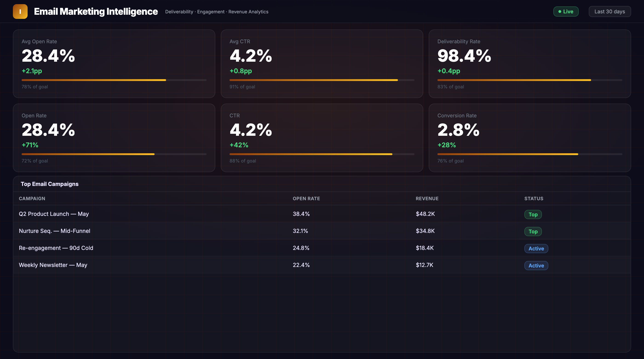Select the Avg CTR 4.2% value
Screen dimensions: 644x359
pyautogui.click(x=251, y=55)
